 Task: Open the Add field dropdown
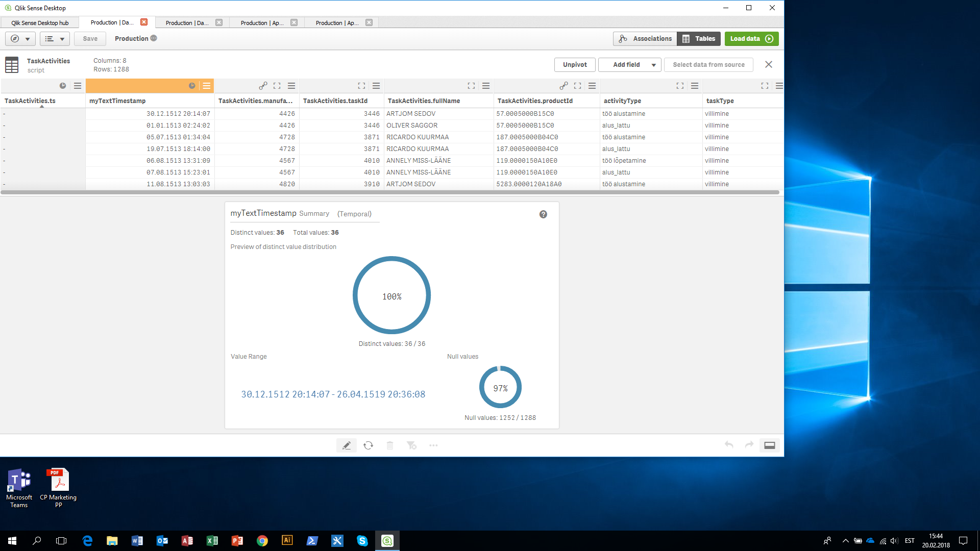tap(630, 65)
